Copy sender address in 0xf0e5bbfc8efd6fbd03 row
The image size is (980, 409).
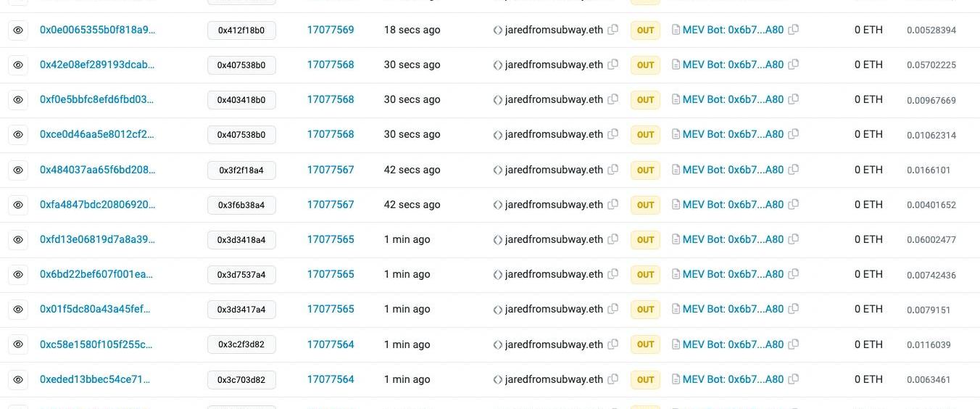coord(613,99)
